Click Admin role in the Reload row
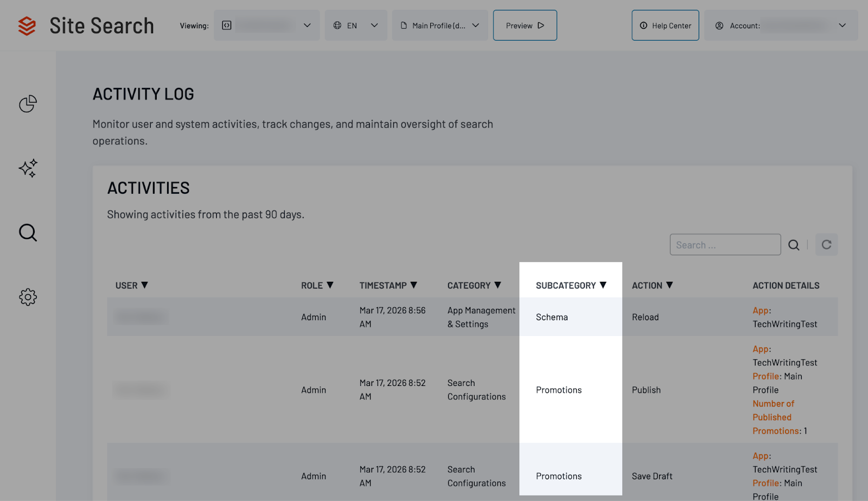The height and width of the screenshot is (501, 868). coord(314,317)
